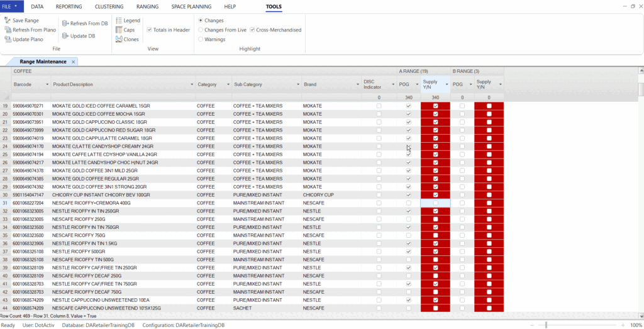Toggle A Range POG checkbox for NESCAFE RICOFFY 250G

408,220
